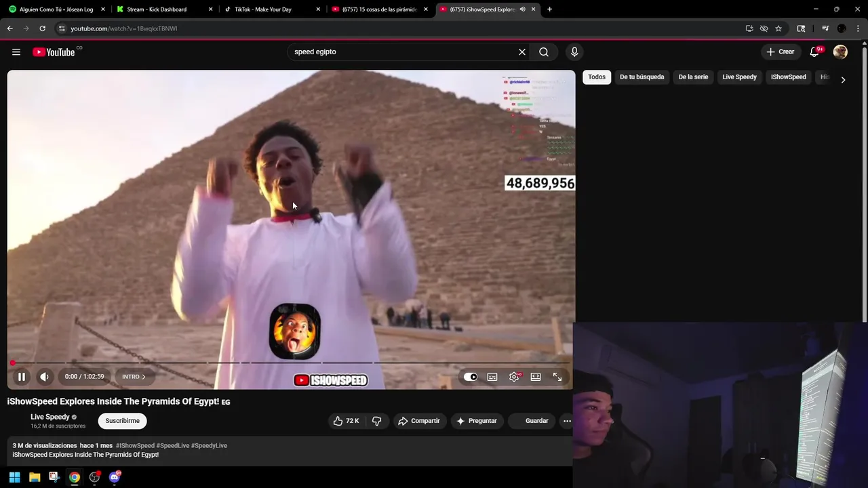868x488 pixels.
Task: Click the #SpeedLive hashtag
Action: click(173, 446)
